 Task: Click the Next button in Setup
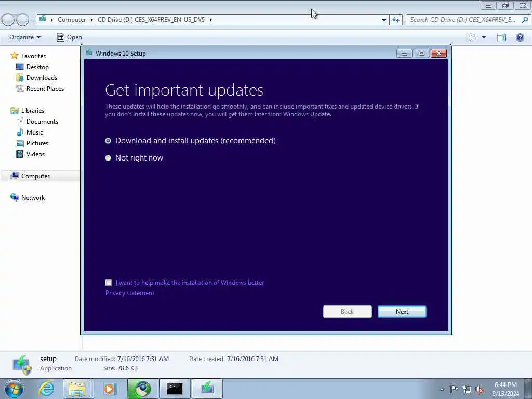402,312
